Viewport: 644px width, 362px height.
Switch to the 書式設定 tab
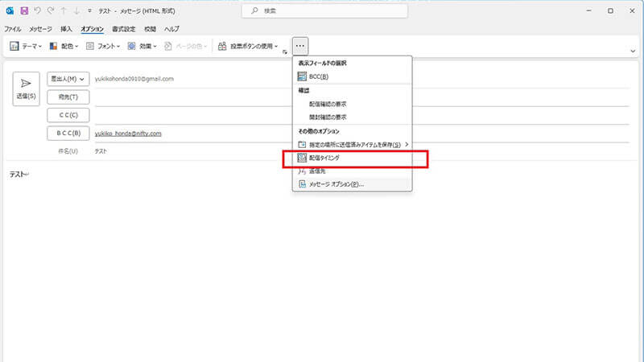coord(125,29)
